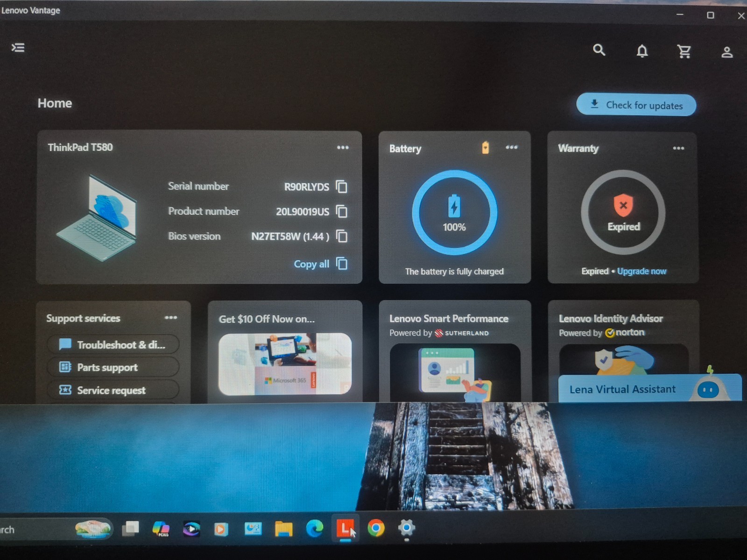Open the shopping cart icon
The image size is (747, 560).
pyautogui.click(x=684, y=51)
